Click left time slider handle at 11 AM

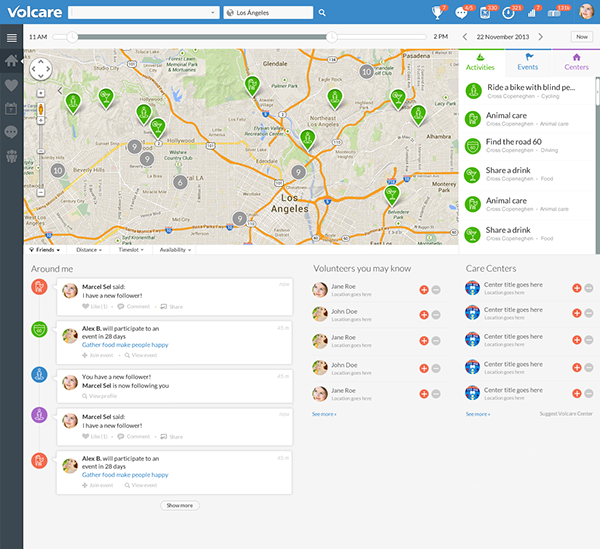[72, 37]
